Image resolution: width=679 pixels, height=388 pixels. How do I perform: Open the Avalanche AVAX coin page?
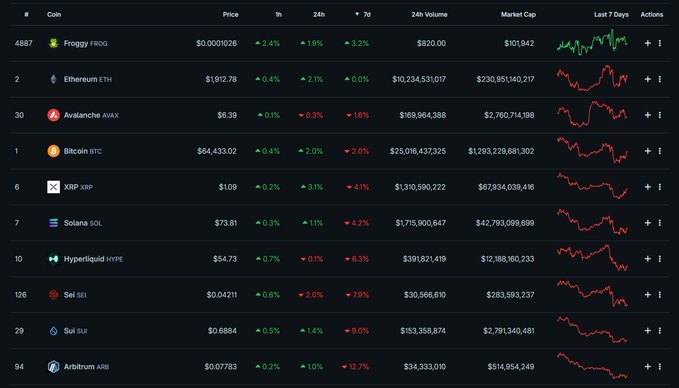tap(91, 115)
